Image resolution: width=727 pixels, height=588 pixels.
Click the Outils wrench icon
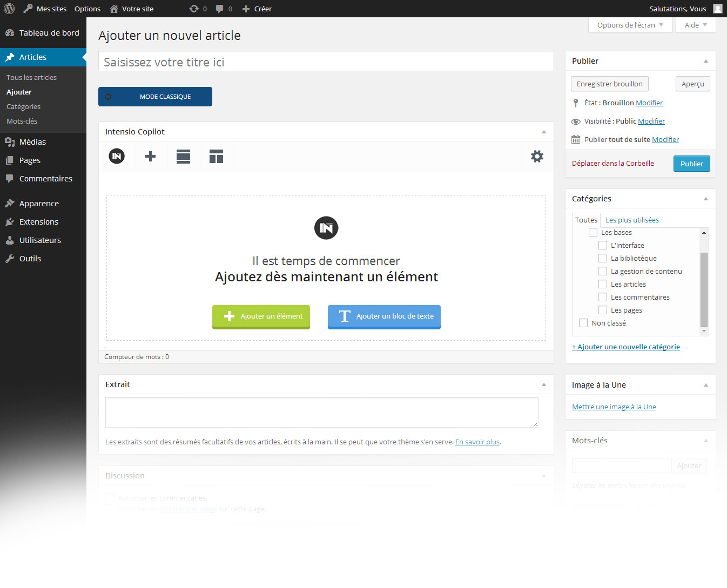(x=10, y=259)
